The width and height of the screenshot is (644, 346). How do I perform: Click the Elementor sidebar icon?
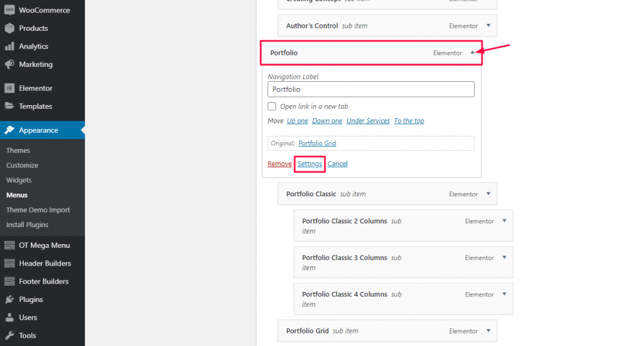(9, 88)
